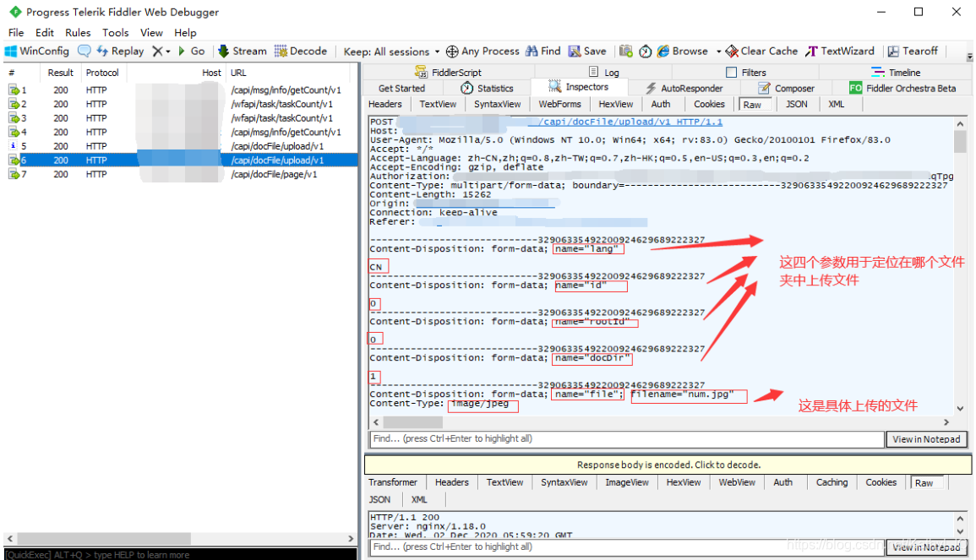Switch to the FiddlerScript tab
Image resolution: width=976 pixels, height=560 pixels.
pyautogui.click(x=448, y=72)
